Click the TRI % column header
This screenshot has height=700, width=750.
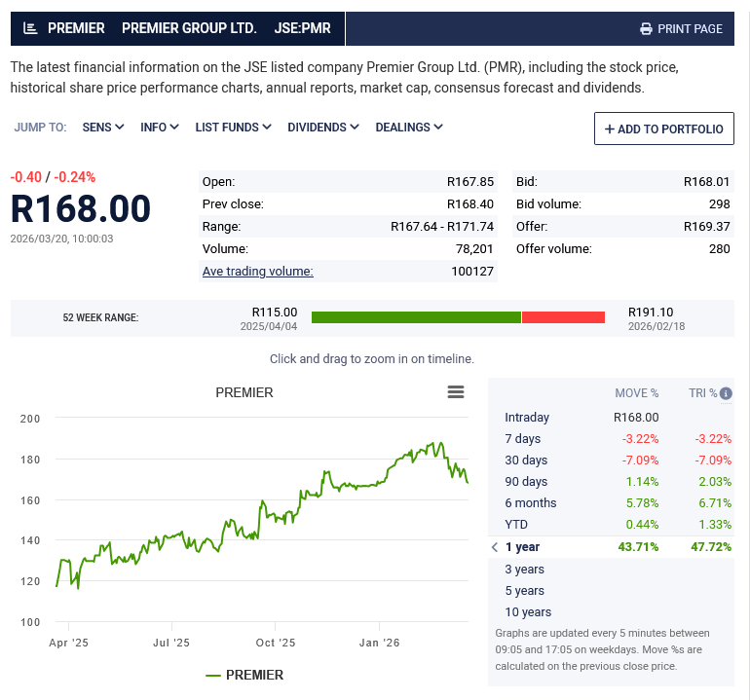coord(702,393)
